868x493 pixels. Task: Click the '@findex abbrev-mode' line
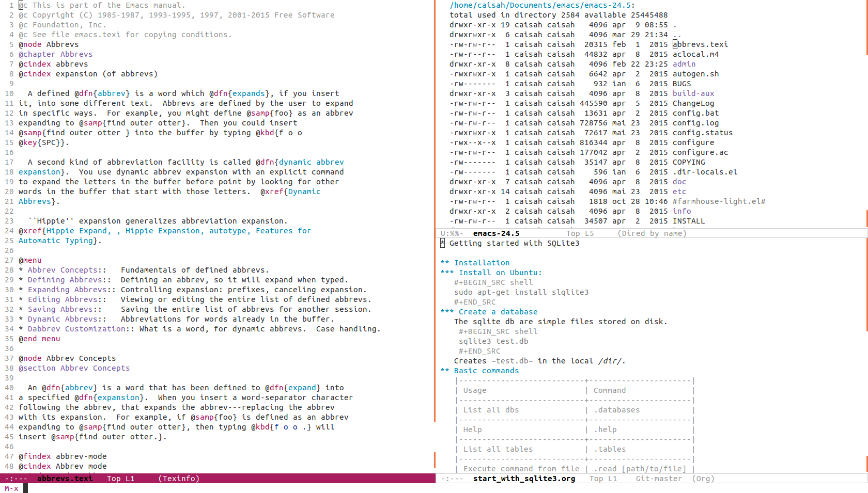coord(63,456)
